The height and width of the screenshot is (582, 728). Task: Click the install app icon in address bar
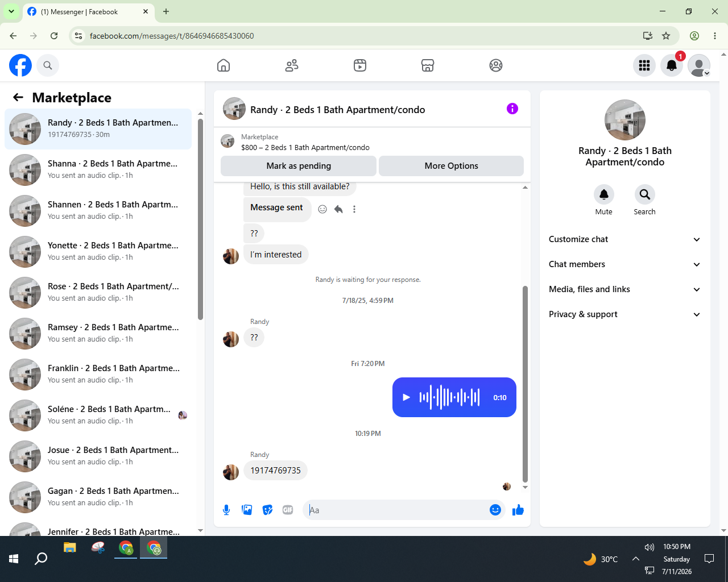pyautogui.click(x=647, y=36)
